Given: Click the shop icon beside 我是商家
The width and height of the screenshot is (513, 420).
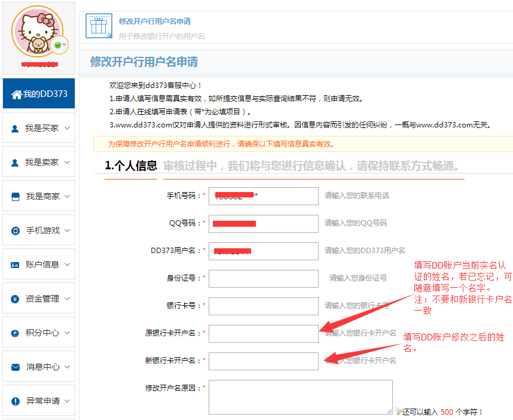Looking at the screenshot, I should (x=16, y=197).
